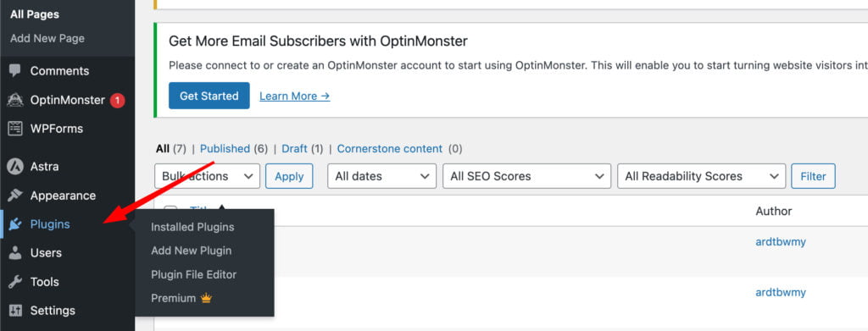Open the All Readability Scores dropdown
Screen dimensions: 868x331
tap(701, 176)
